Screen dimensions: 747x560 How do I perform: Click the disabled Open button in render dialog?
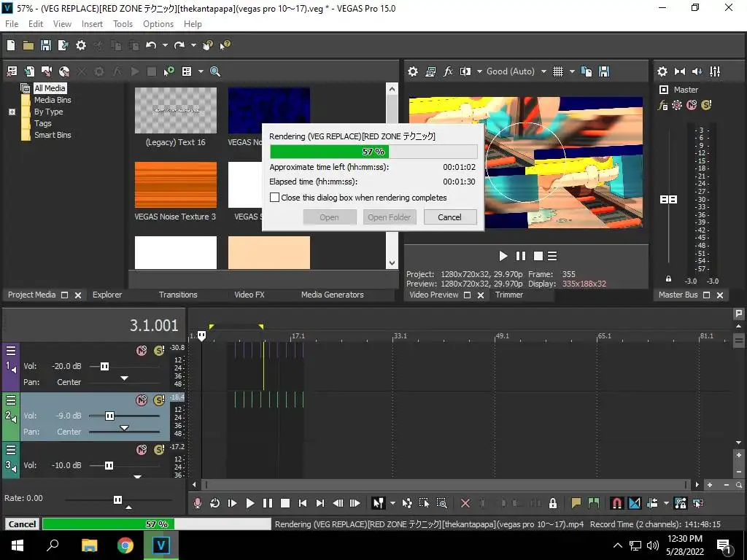pyautogui.click(x=329, y=217)
